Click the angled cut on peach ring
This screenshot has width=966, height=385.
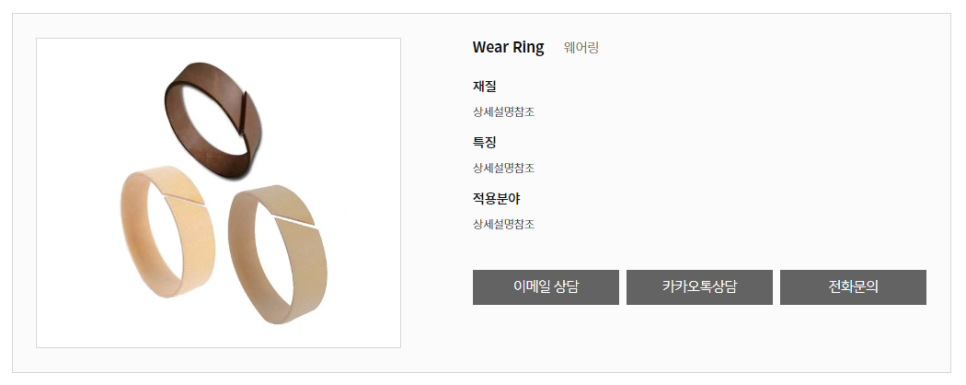184,198
